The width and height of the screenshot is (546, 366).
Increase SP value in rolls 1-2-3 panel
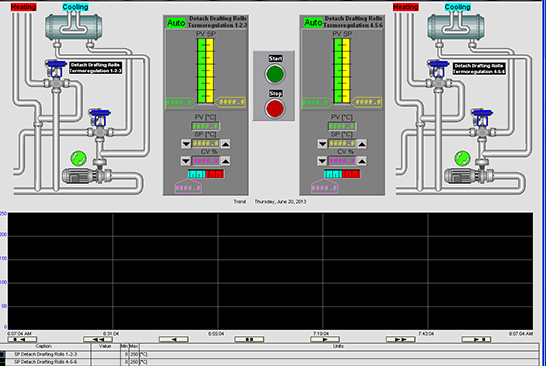click(x=226, y=144)
